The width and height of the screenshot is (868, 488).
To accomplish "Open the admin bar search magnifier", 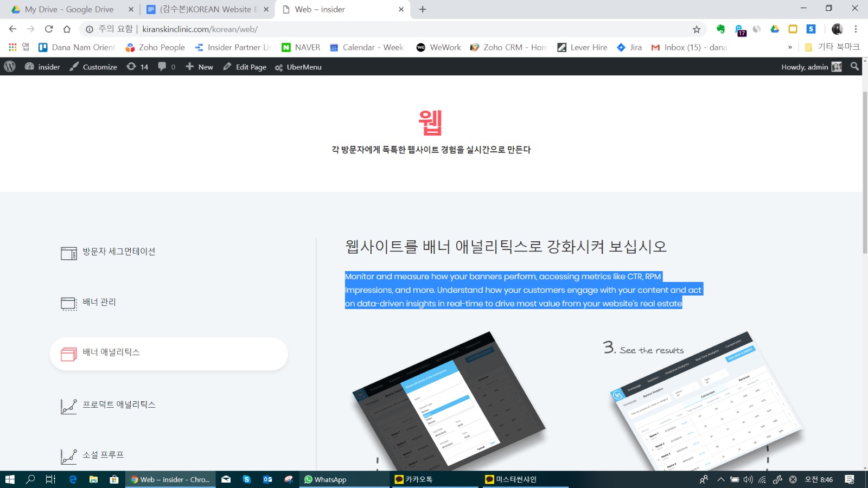I will click(854, 67).
